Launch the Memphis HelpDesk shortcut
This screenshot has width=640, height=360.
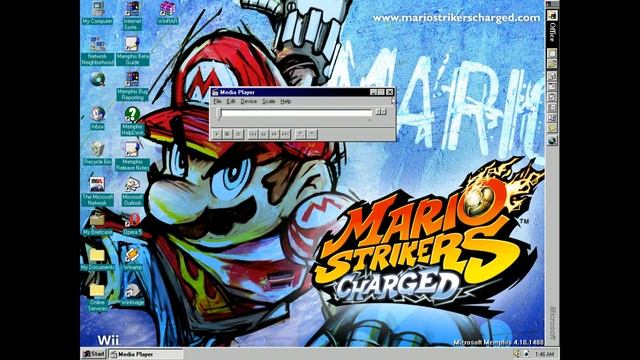132,121
